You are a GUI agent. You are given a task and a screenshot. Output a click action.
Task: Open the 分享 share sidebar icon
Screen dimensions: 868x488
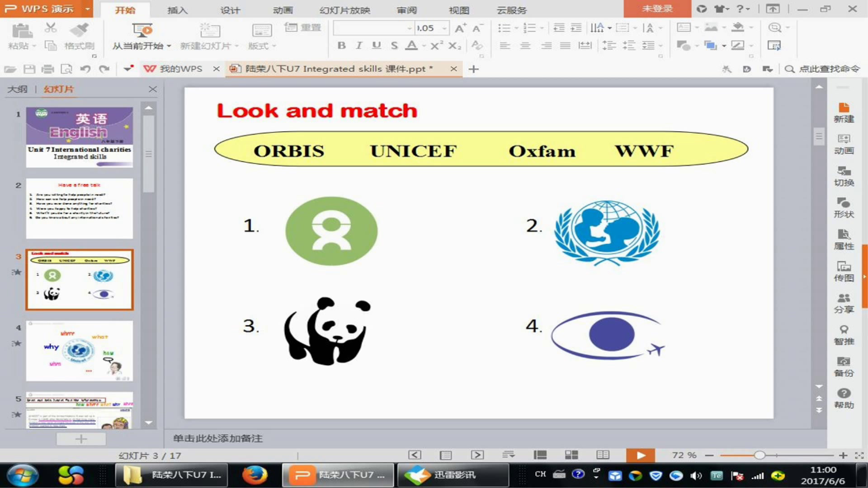click(x=844, y=304)
